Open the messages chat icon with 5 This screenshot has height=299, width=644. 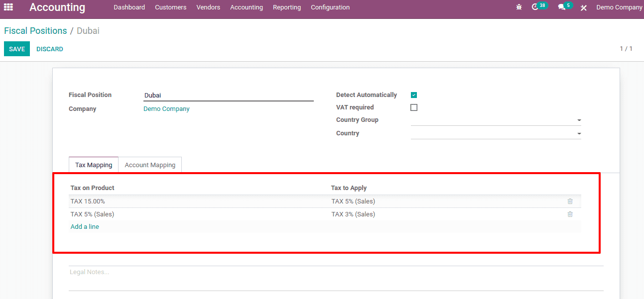coord(565,7)
